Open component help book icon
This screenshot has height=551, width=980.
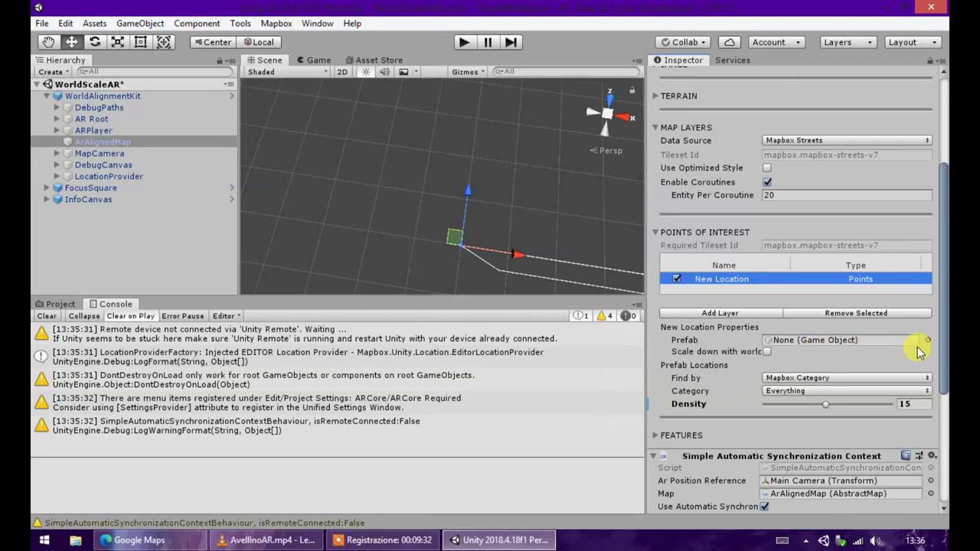[906, 455]
